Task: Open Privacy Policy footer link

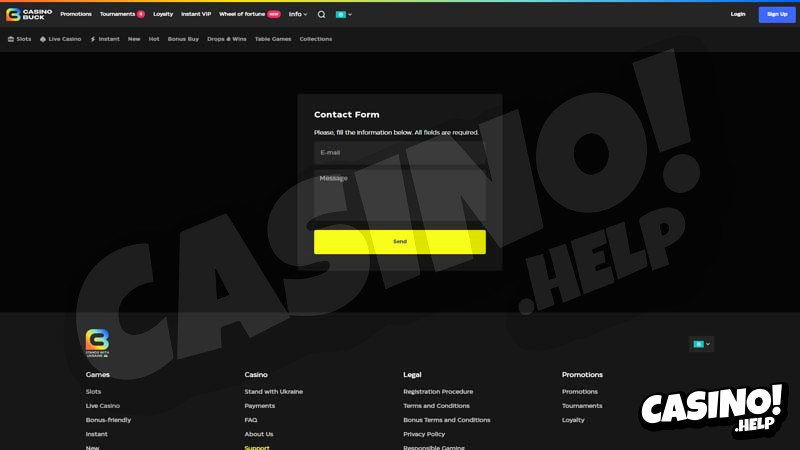Action: [424, 434]
